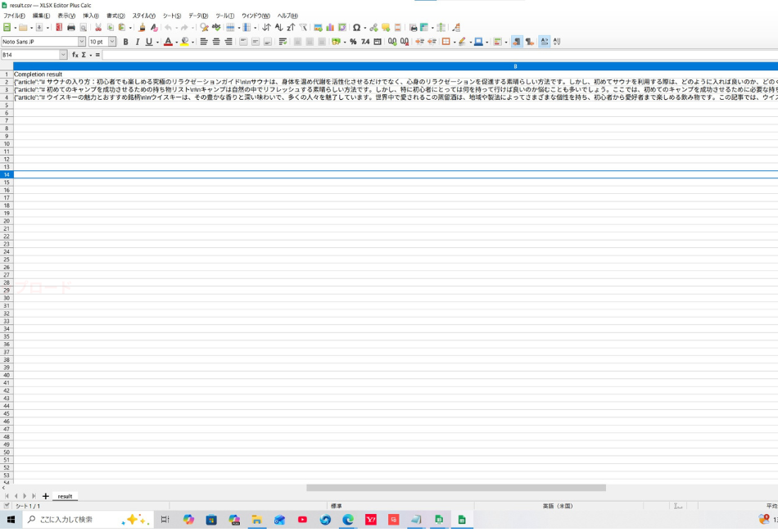Insert special character with Omega icon
778x532 pixels.
coord(356,28)
